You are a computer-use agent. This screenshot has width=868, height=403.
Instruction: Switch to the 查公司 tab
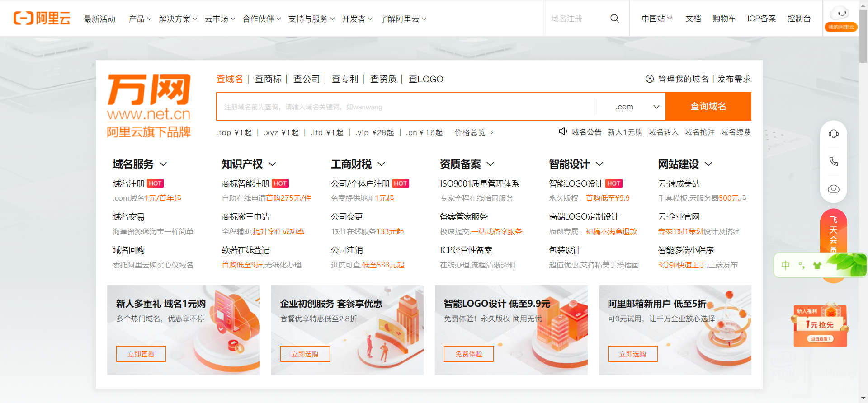click(x=307, y=79)
